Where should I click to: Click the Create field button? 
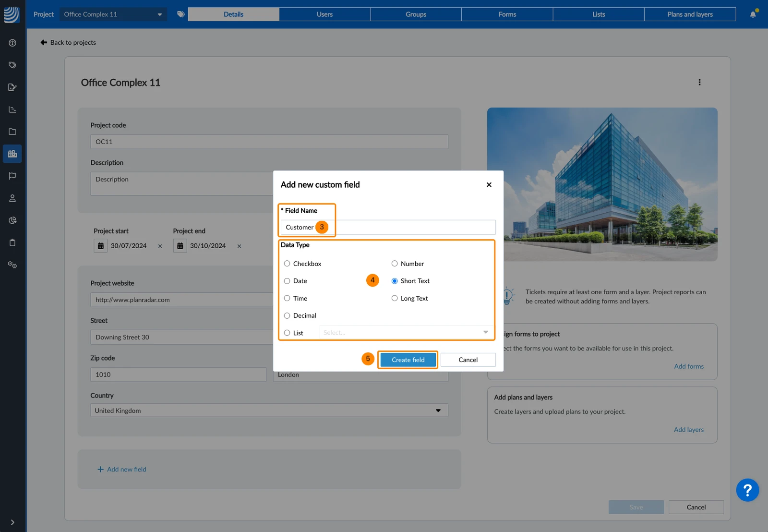(x=408, y=360)
